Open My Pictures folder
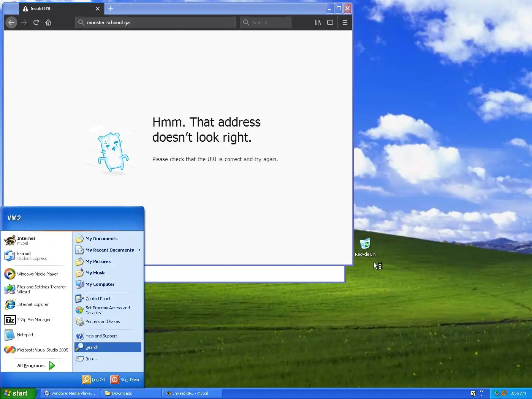This screenshot has height=399, width=532. pyautogui.click(x=108, y=261)
